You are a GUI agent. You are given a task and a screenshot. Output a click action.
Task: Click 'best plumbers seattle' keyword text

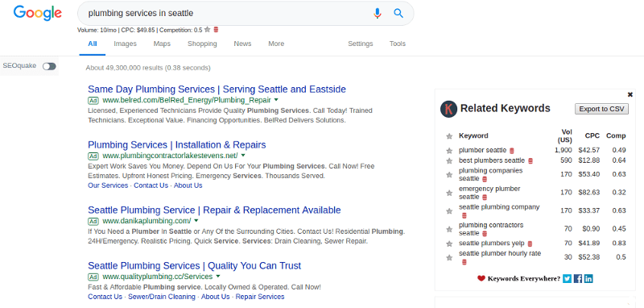pyautogui.click(x=492, y=160)
